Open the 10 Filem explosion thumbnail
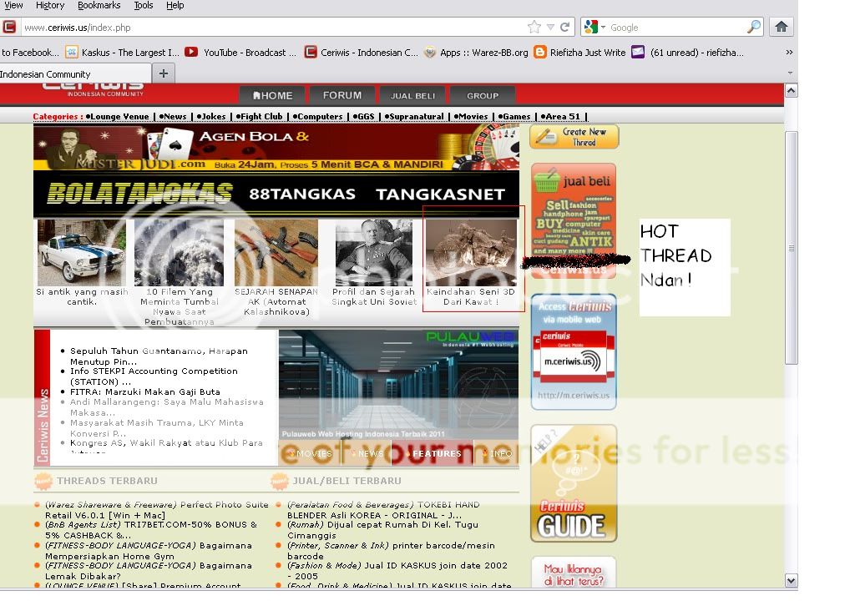Viewport: 855px width, 616px height. pos(179,252)
